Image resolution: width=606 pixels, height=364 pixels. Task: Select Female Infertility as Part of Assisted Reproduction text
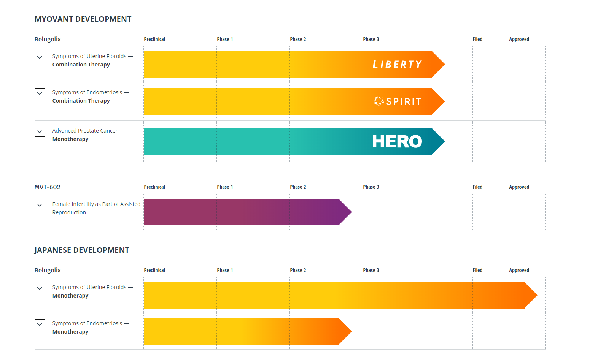click(x=96, y=208)
